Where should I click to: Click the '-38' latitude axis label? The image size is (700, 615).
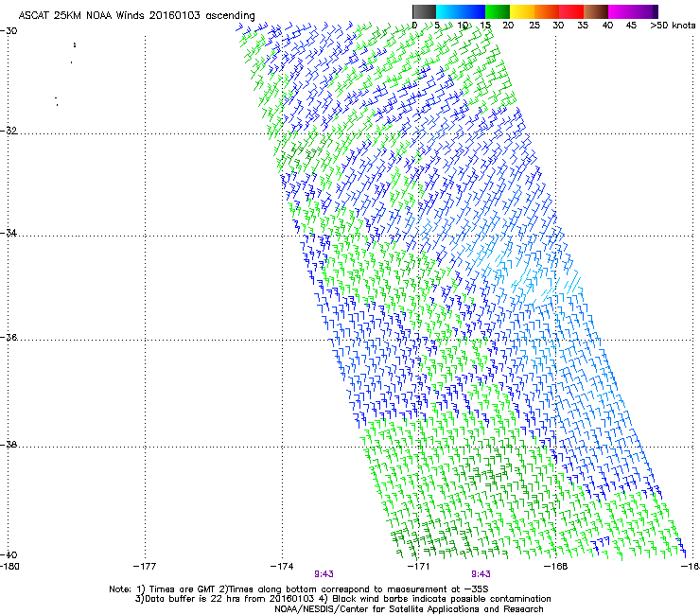point(9,445)
